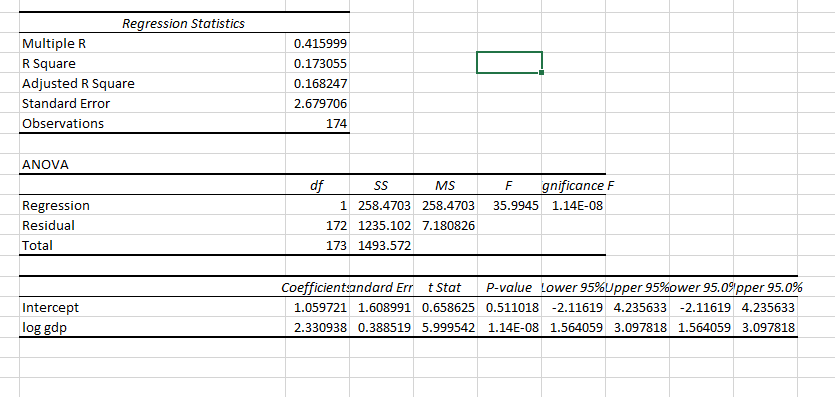Select the Total df value 173
The height and width of the screenshot is (397, 835).
(317, 245)
